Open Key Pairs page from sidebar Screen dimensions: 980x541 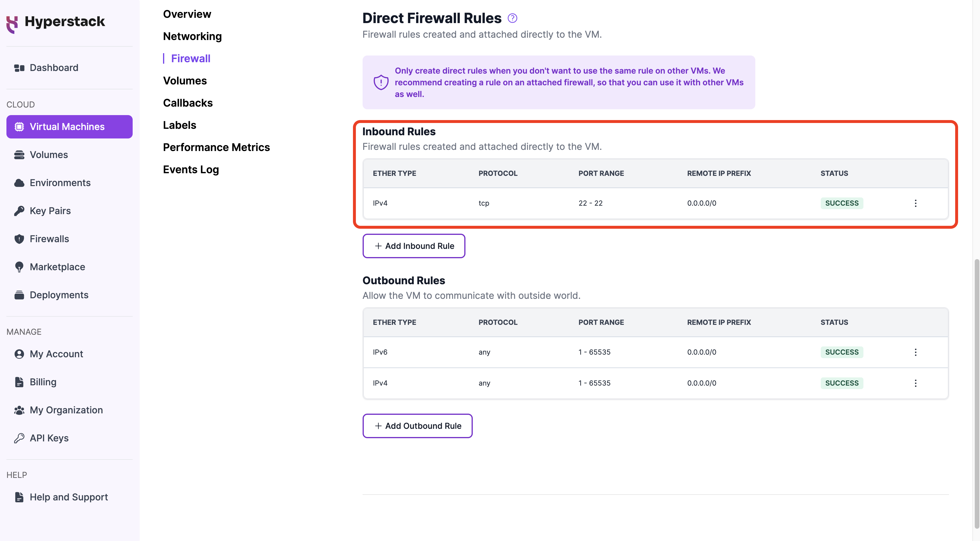[x=69, y=211]
